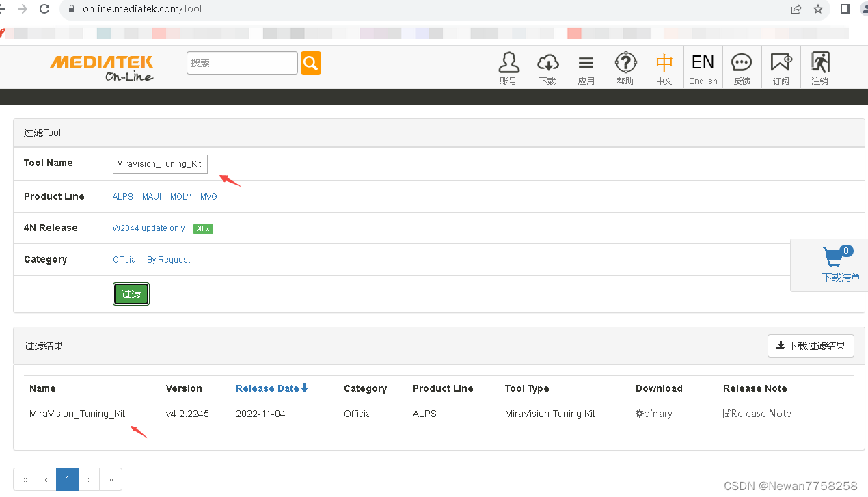Click the 下载清单 label
This screenshot has width=868, height=497.
point(841,278)
